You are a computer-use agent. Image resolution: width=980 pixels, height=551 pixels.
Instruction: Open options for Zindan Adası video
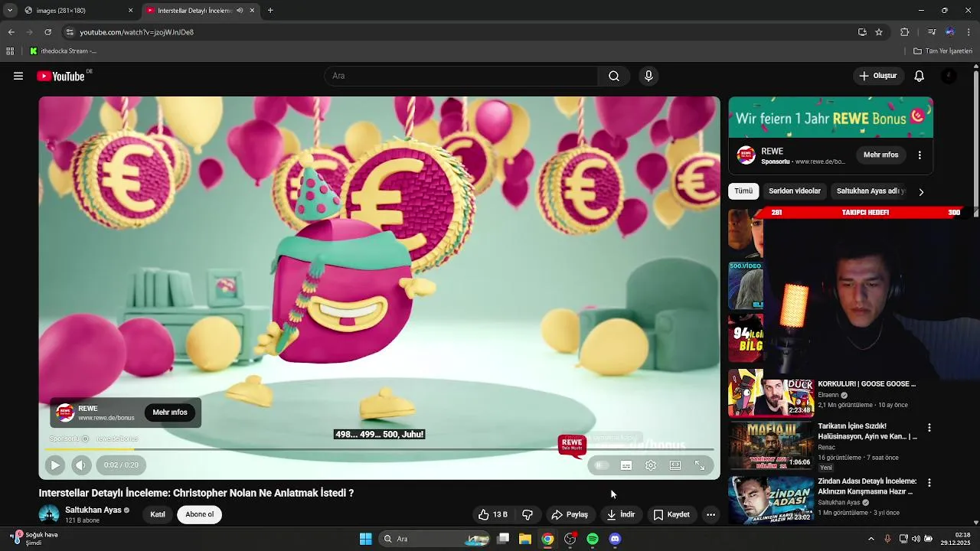(929, 483)
